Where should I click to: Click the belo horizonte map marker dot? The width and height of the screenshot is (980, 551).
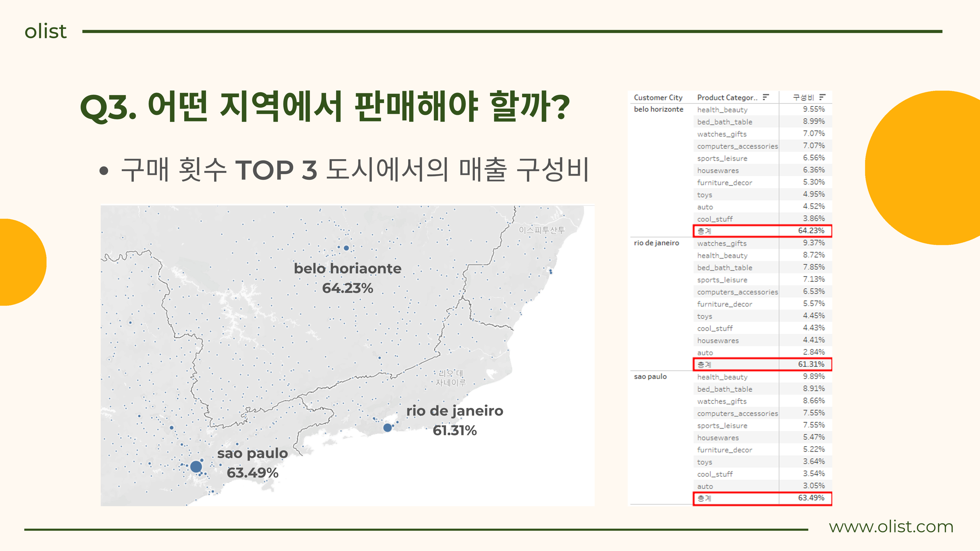(346, 248)
